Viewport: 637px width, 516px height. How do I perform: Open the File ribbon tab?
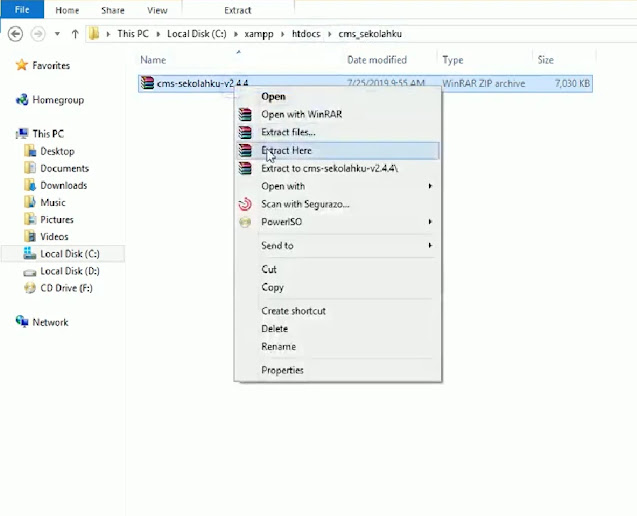click(x=22, y=9)
